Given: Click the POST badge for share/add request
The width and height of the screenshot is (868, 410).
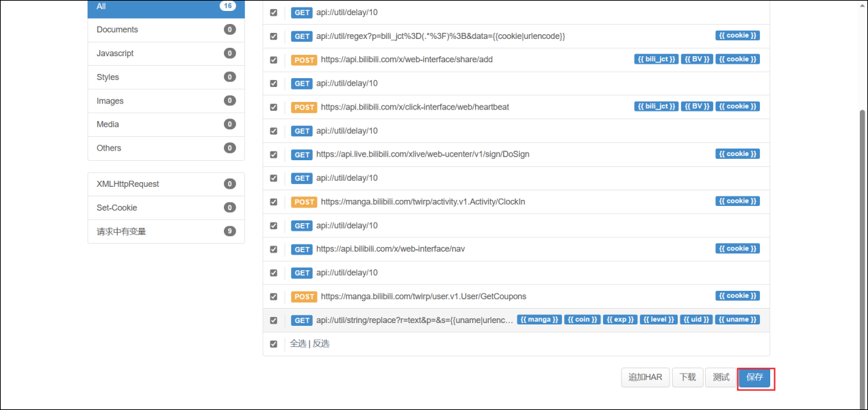Looking at the screenshot, I should (x=304, y=60).
